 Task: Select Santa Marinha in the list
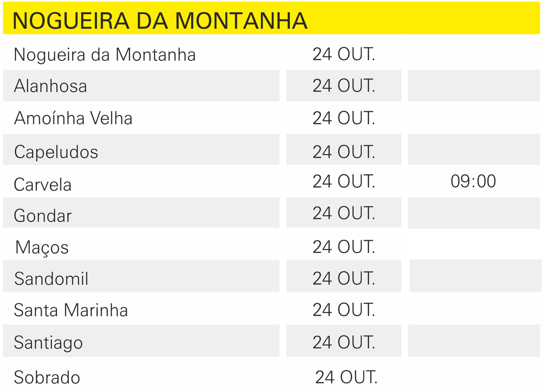point(71,310)
